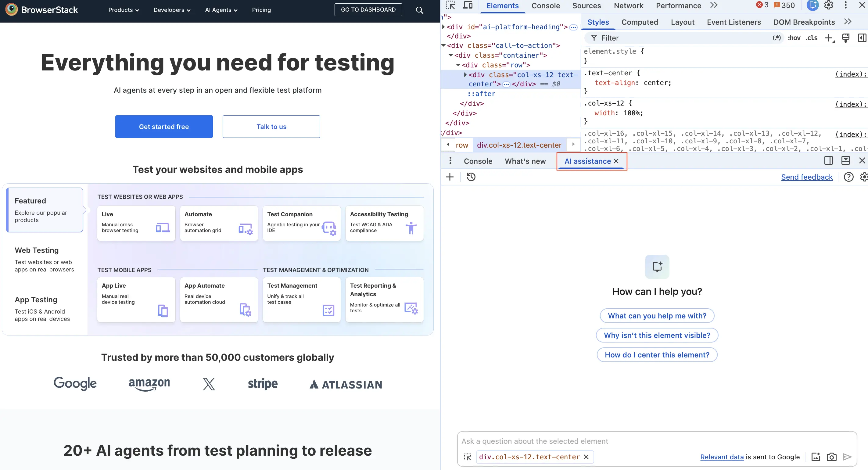The width and height of the screenshot is (868, 470).
Task: Click the red errors count badge
Action: coord(762,5)
